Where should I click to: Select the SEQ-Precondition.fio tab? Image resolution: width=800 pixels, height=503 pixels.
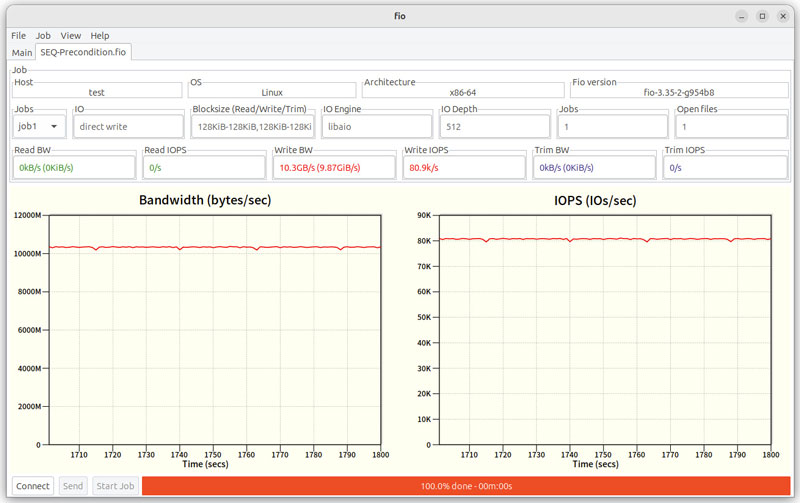[x=85, y=52]
